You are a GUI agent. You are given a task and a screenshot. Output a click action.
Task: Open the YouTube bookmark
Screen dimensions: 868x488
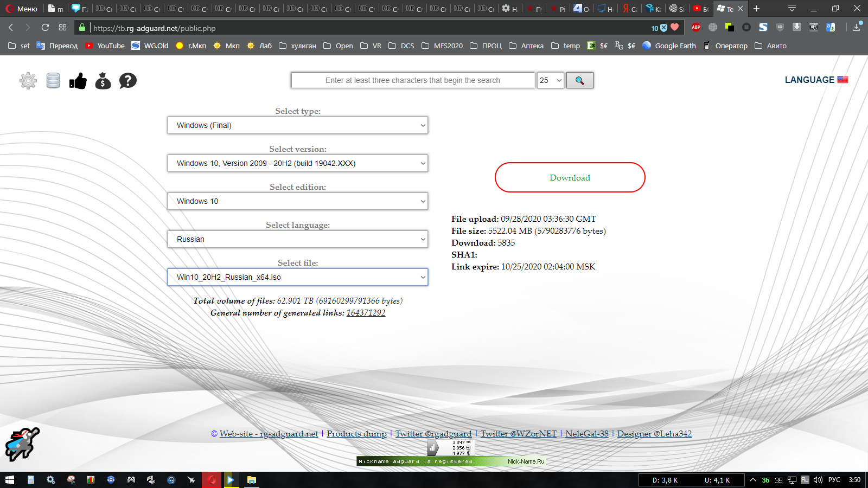click(x=105, y=46)
